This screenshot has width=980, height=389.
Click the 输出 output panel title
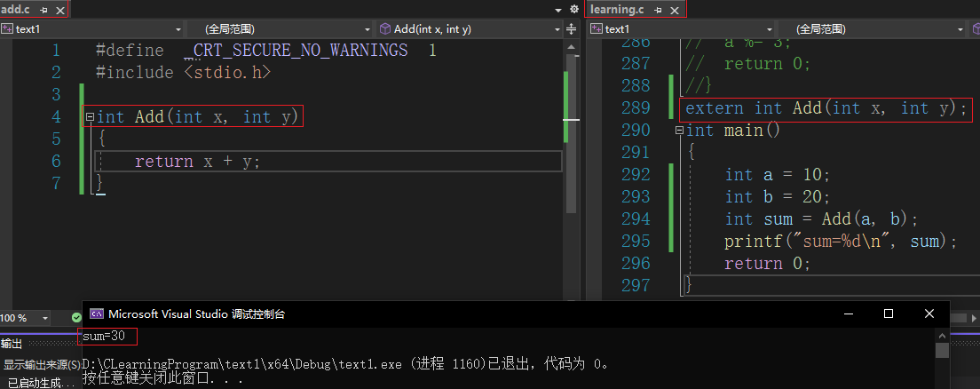(12, 344)
